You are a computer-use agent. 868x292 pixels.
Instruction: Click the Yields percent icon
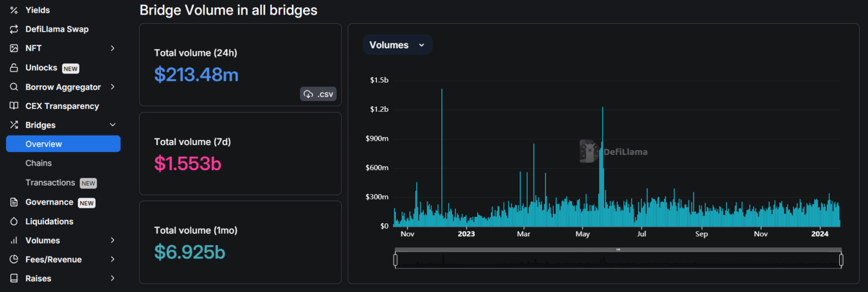point(14,10)
